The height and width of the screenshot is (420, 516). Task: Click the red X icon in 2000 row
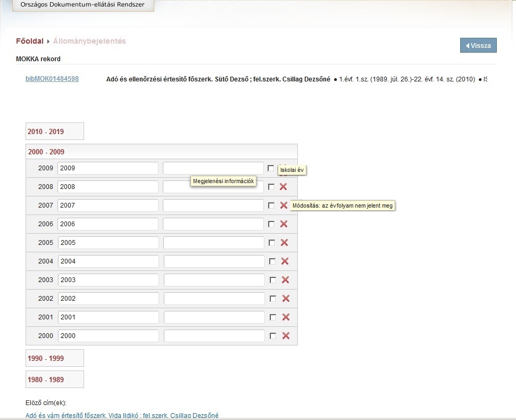pos(286,336)
